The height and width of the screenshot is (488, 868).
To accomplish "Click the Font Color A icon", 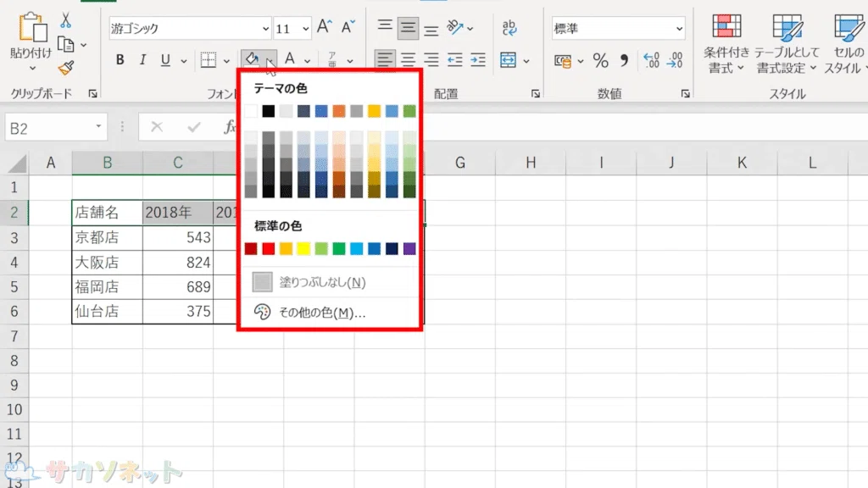I will point(290,58).
